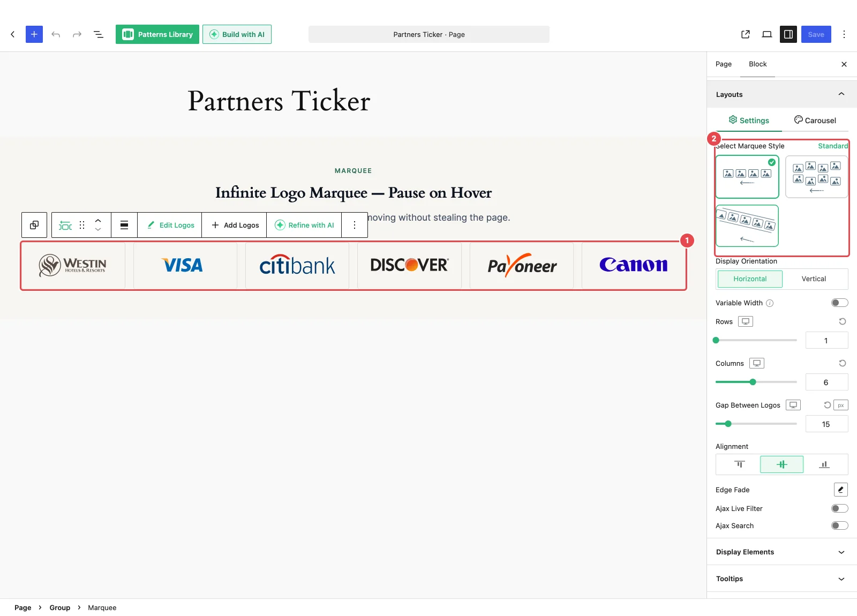The width and height of the screenshot is (857, 616).
Task: Toggle the Variable Width switch
Action: pos(840,303)
